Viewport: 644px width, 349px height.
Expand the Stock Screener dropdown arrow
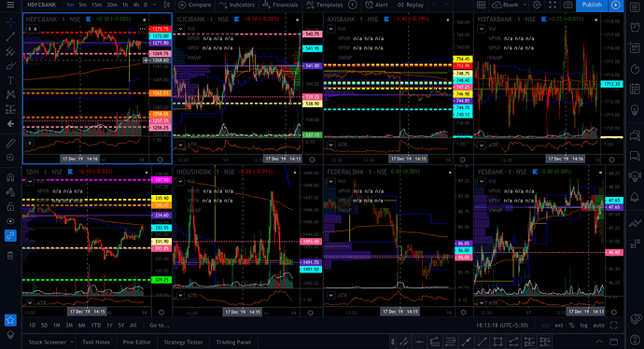pos(72,342)
